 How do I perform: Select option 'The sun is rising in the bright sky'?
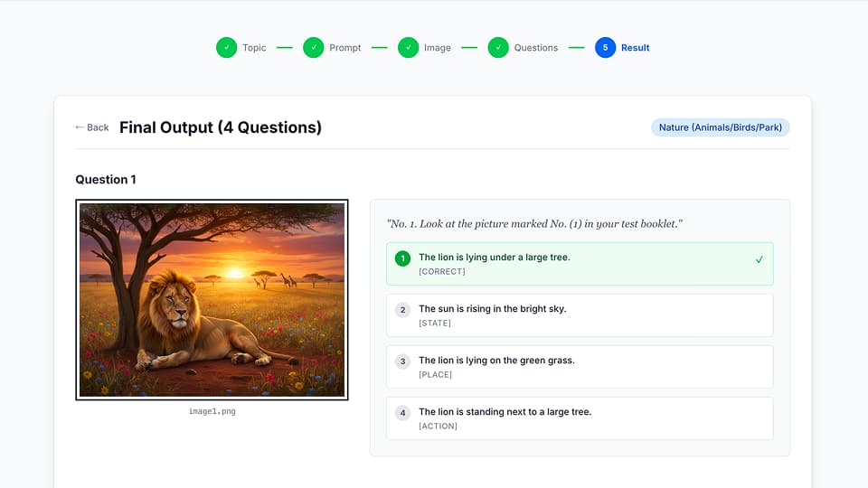point(492,309)
